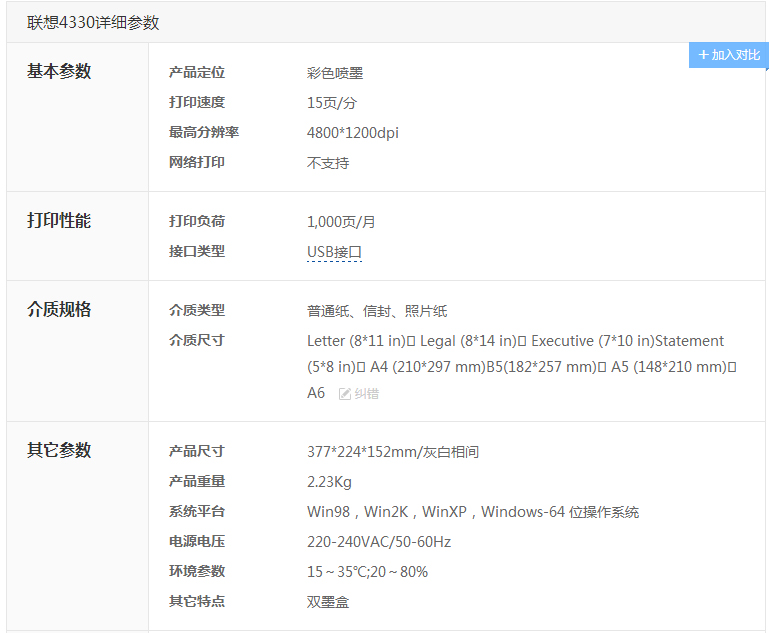This screenshot has height=633, width=770.
Task: Click the 纠错 correction link
Action: point(366,394)
